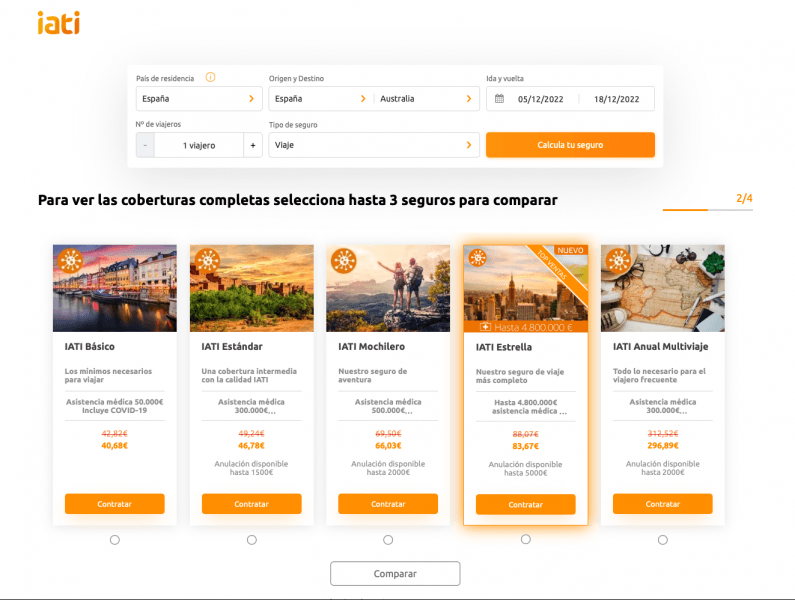Viewport: 795px width, 600px height.
Task: Open the Tipo de seguro Viaje dropdown
Action: click(374, 145)
